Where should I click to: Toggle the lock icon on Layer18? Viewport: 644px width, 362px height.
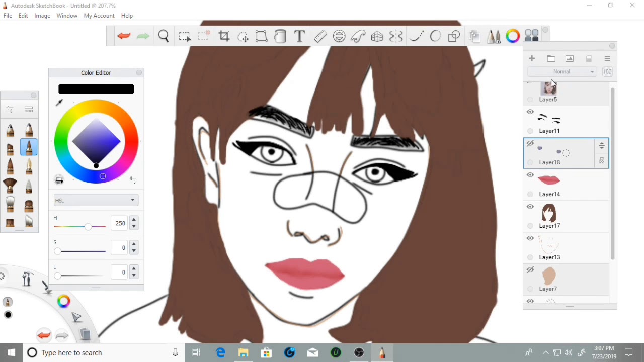(x=602, y=160)
